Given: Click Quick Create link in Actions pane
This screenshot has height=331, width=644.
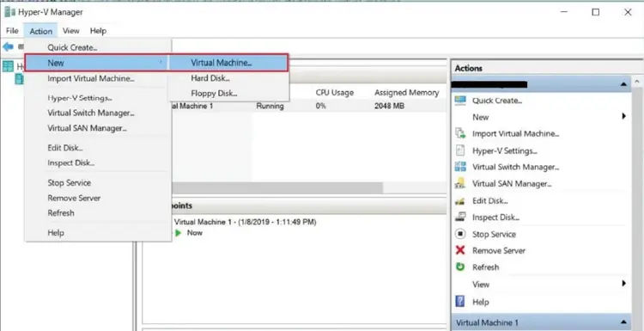Looking at the screenshot, I should click(497, 101).
